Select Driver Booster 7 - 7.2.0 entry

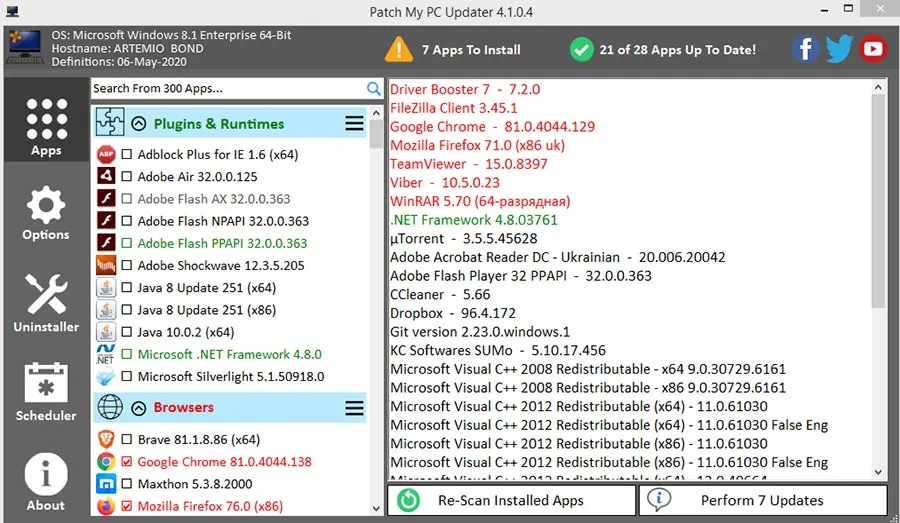(465, 89)
